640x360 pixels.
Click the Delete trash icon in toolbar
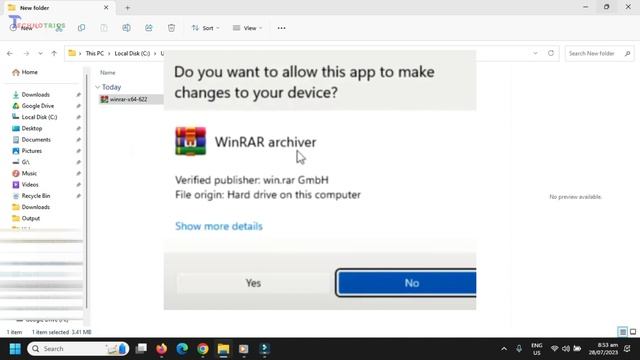[x=171, y=28]
